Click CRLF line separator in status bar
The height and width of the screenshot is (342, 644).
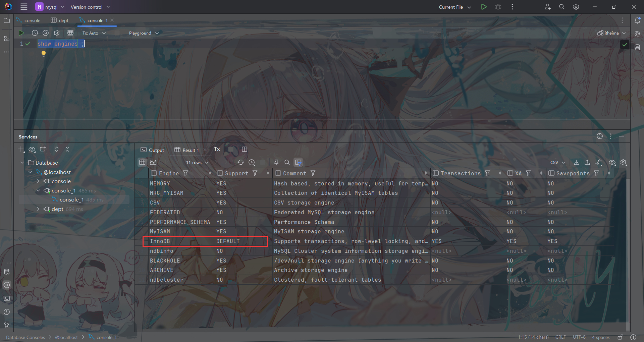[x=560, y=337]
